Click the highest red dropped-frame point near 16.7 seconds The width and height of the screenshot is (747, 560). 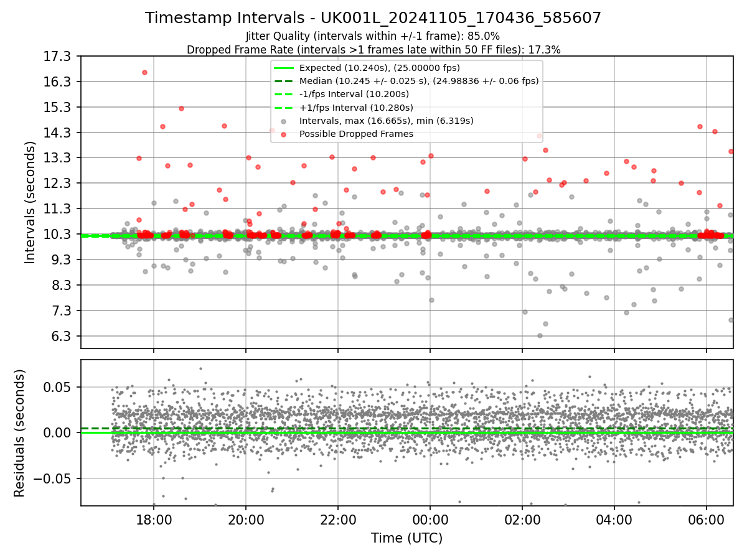pos(144,72)
